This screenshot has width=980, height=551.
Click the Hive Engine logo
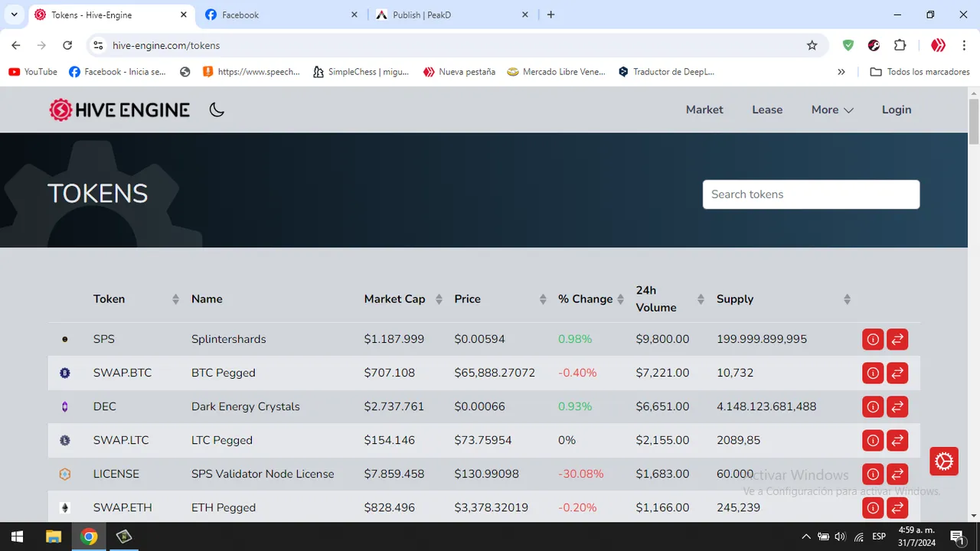[119, 109]
